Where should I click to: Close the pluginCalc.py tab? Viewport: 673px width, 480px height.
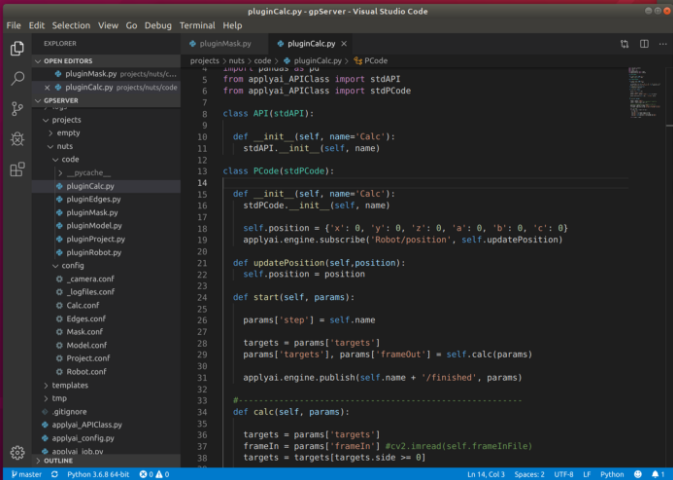click(344, 44)
